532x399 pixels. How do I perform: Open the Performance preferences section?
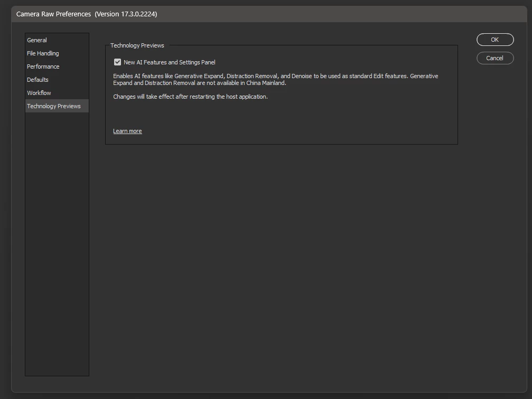click(57, 66)
